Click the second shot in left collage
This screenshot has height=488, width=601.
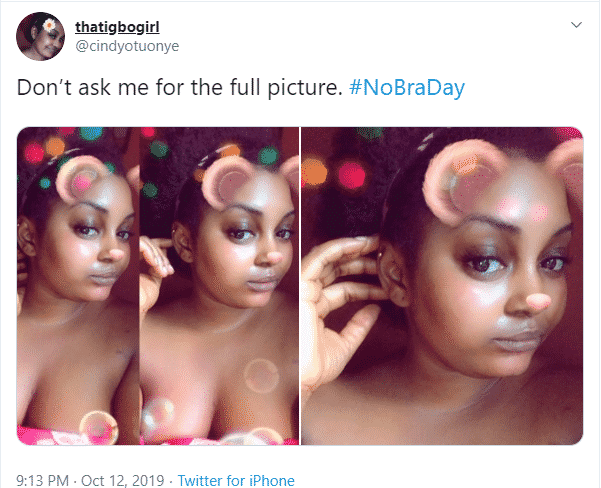pos(219,286)
